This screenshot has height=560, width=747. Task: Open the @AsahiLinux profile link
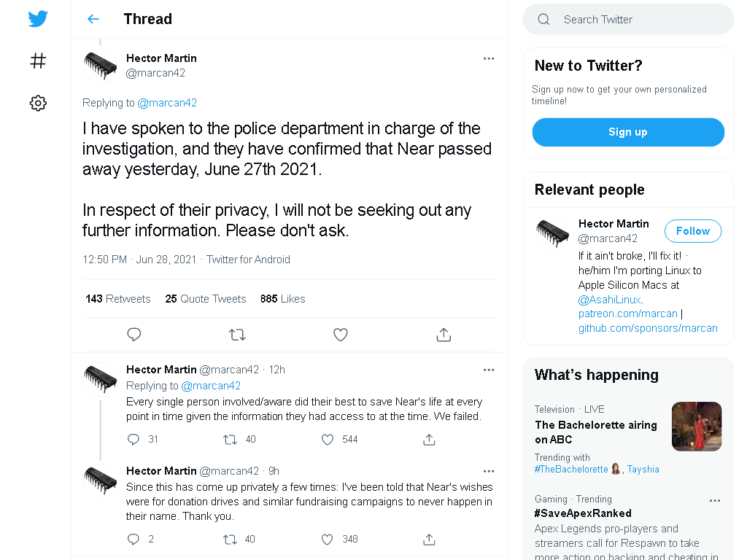coord(609,300)
